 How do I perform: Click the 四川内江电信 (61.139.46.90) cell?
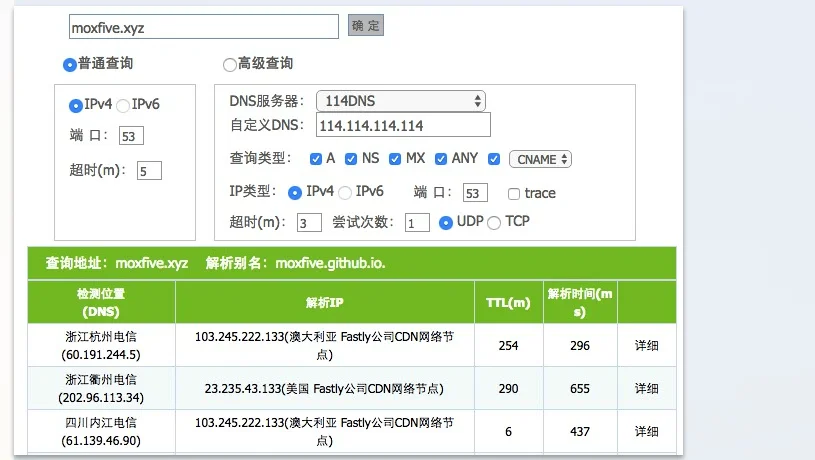(x=101, y=431)
